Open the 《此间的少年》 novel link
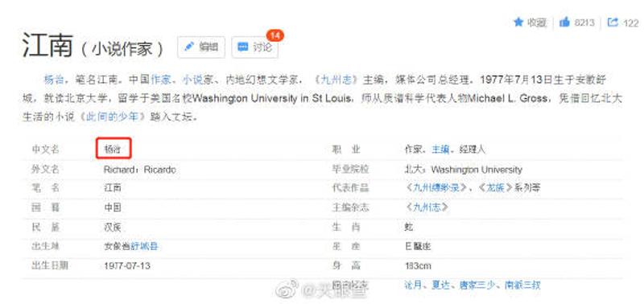Screen dimensions: 644x304 [x=113, y=117]
